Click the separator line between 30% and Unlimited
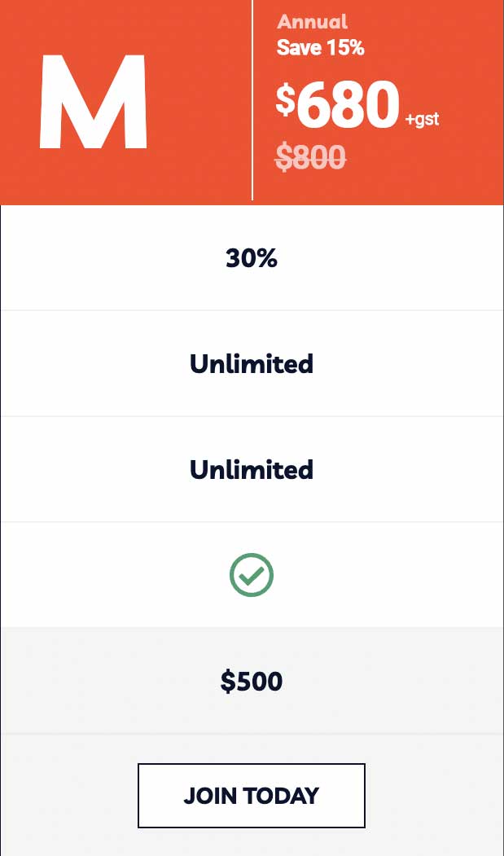This screenshot has height=856, width=504. [x=252, y=310]
